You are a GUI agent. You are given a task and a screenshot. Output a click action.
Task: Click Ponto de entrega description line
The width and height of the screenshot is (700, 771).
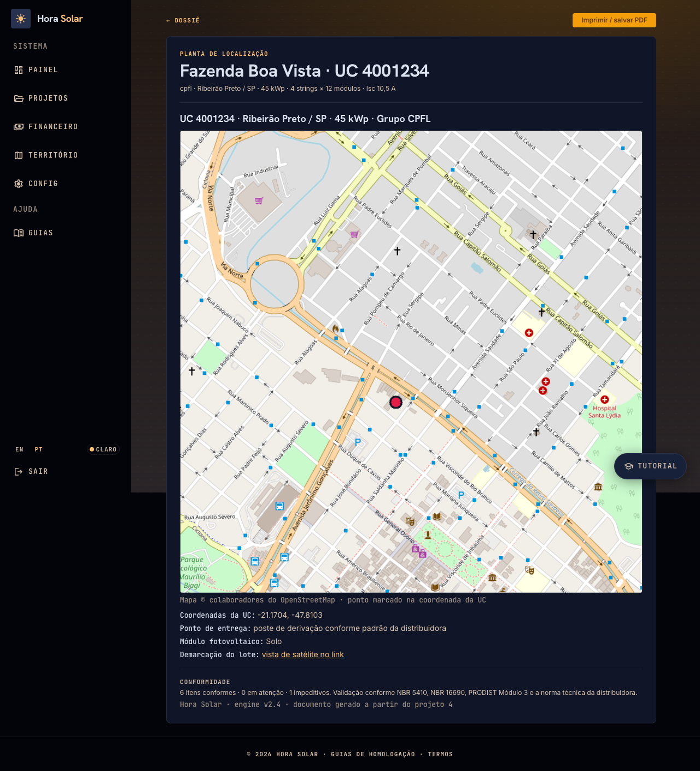[x=313, y=628]
